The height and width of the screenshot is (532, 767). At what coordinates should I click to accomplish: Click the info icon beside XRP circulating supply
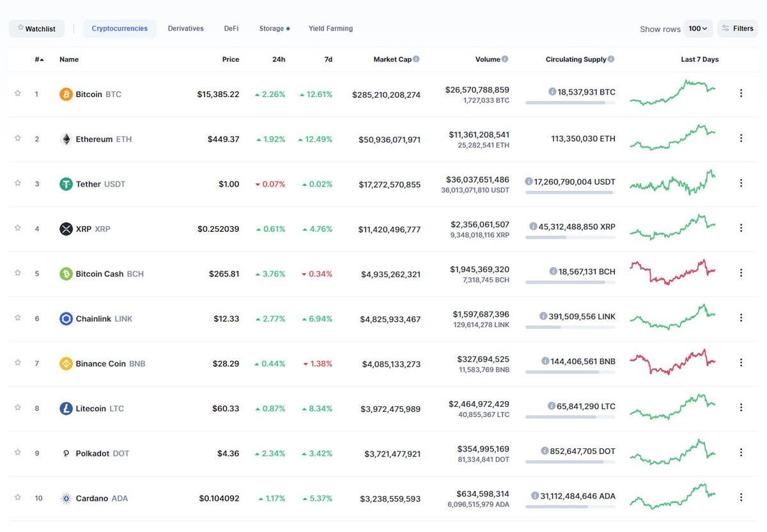point(532,226)
